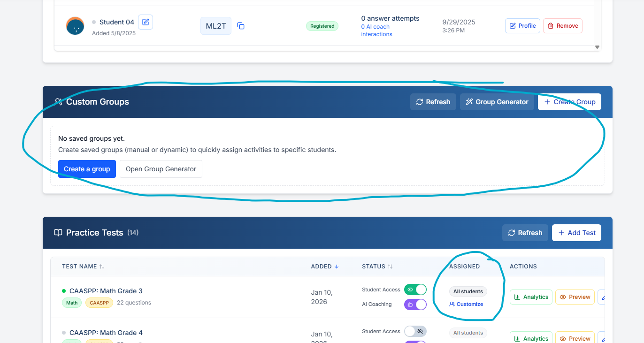Customize assignment for CAASPP Math Grade 3

coord(466,304)
